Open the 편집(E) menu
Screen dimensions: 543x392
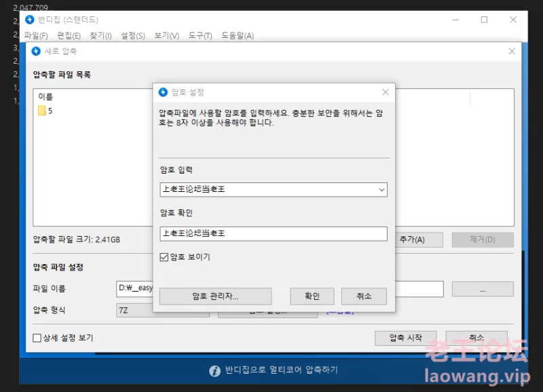coord(69,36)
